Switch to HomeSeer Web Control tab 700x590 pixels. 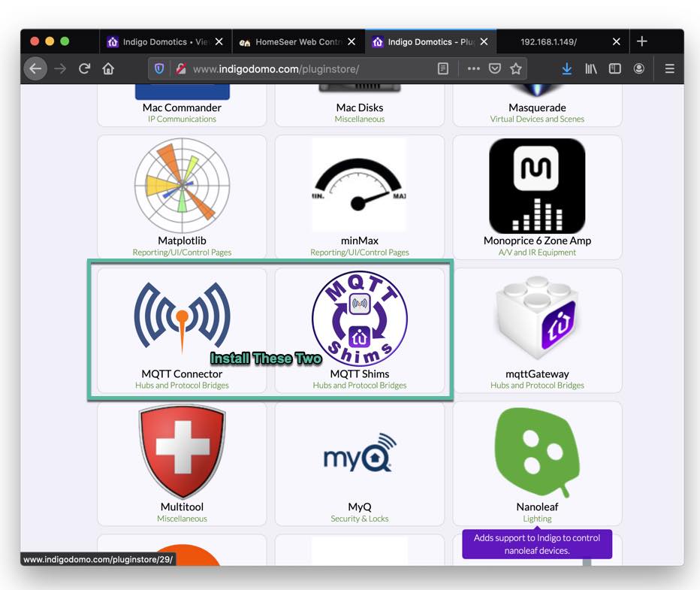(297, 41)
